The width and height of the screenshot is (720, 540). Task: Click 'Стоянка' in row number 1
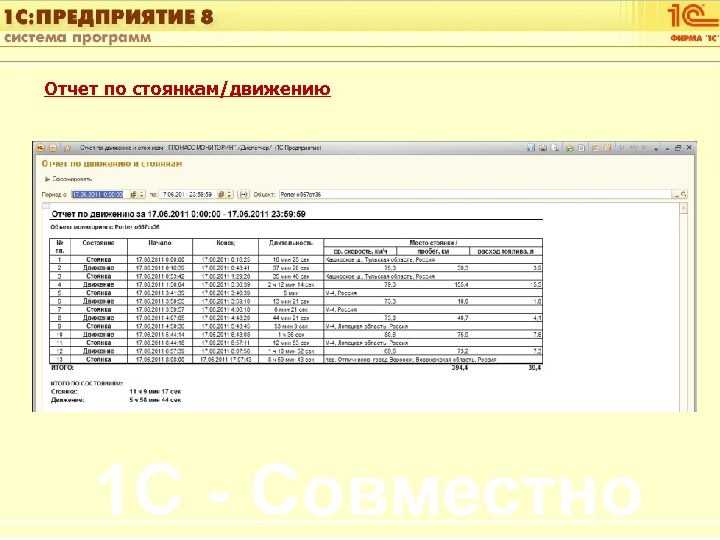tap(99, 260)
